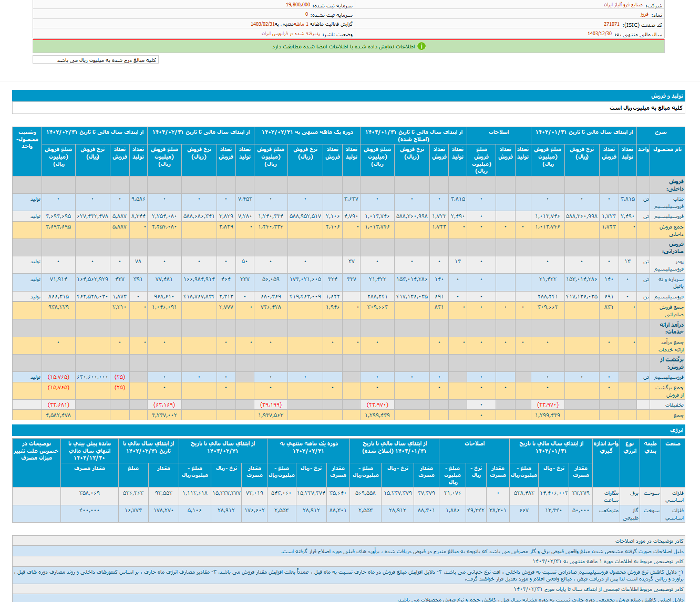This screenshot has height=602, width=700.
Task: Click the ISIC industry code 271071
Action: click(x=611, y=24)
